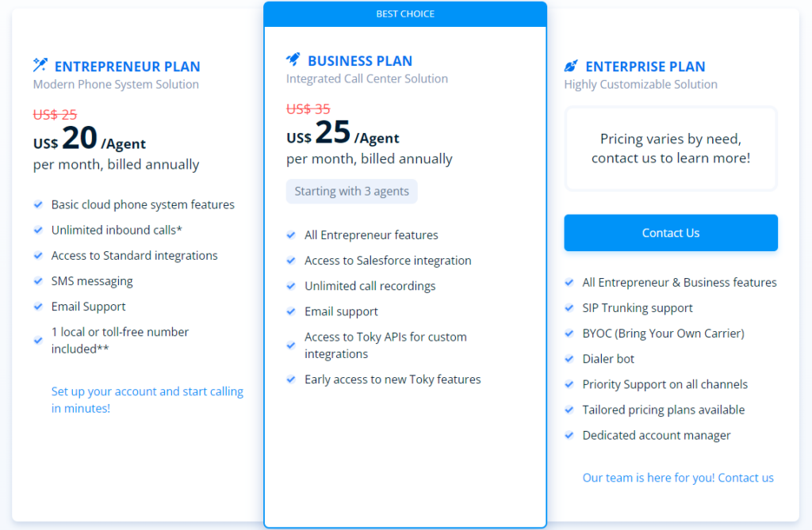Click checkmark beside SIP Trunking support
Viewport: 812px width, 530px height.
[x=569, y=308]
